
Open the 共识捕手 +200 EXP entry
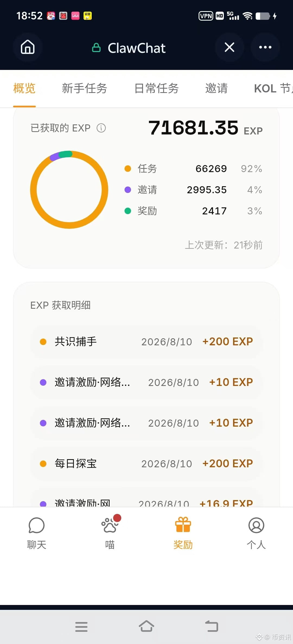click(x=146, y=342)
